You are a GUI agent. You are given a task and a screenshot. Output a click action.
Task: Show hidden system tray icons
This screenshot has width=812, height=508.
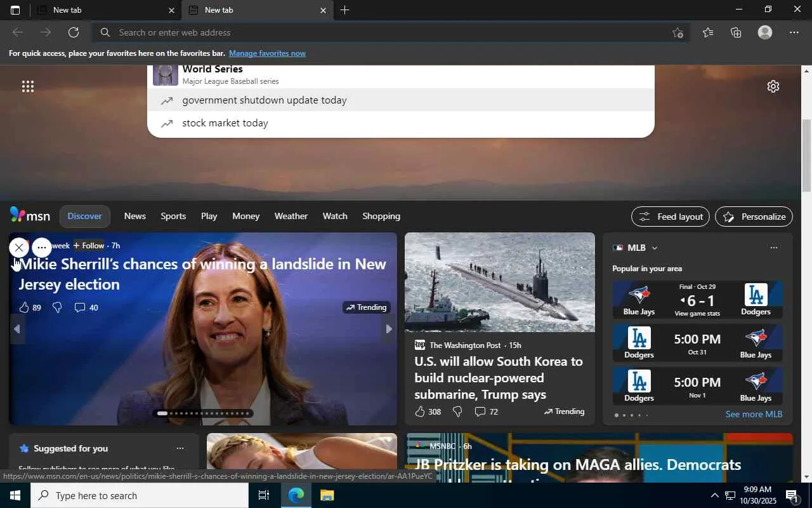714,495
